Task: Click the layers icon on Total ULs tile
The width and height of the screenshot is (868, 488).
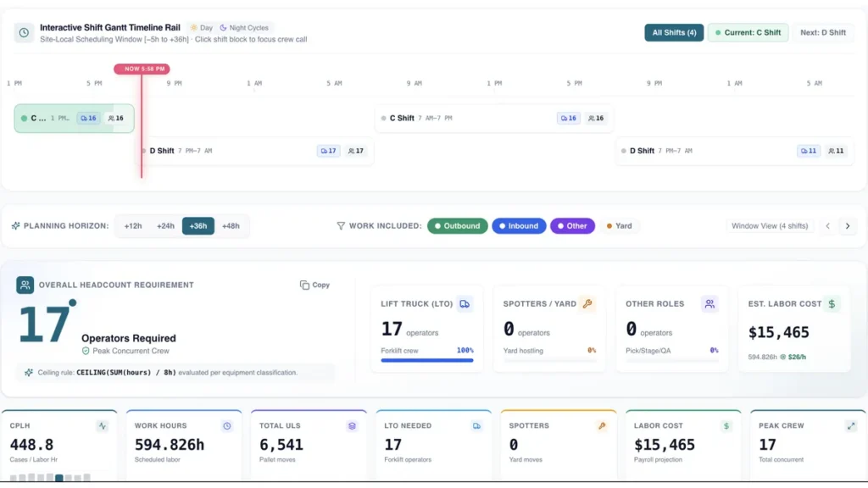Action: pos(352,426)
